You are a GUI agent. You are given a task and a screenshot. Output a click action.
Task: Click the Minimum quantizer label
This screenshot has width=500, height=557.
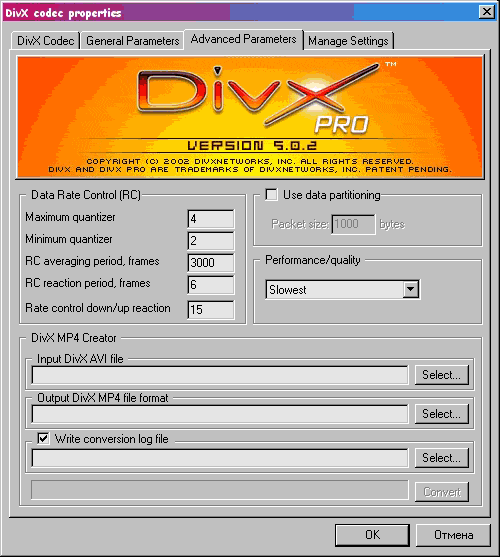[69, 239]
